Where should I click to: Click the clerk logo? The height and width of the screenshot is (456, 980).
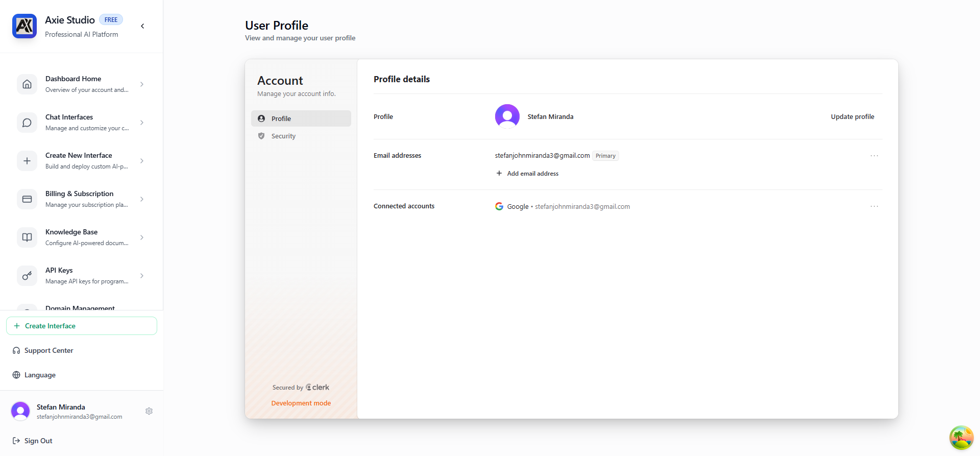317,388
